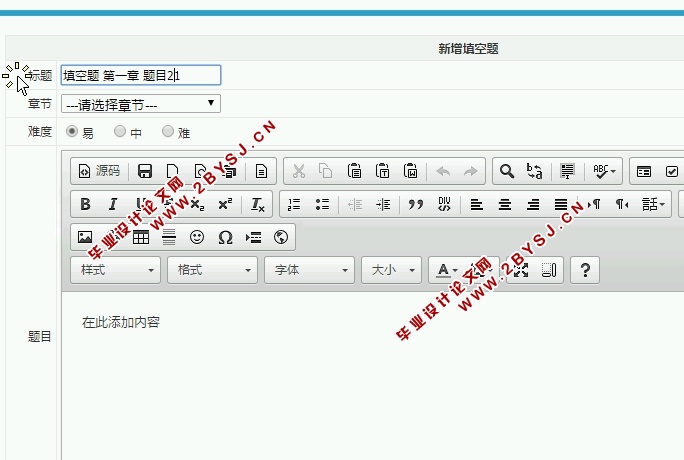Toggle Bold formatting
The height and width of the screenshot is (460, 684).
click(x=86, y=204)
